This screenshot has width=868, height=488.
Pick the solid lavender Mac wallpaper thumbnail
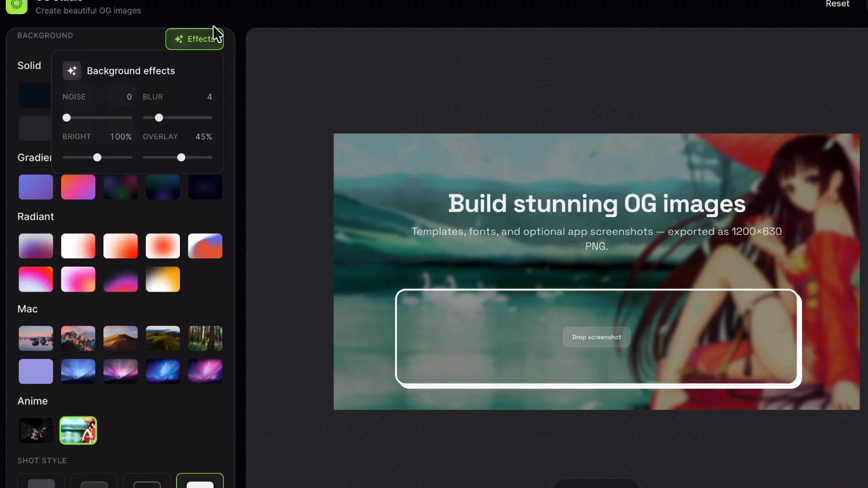tap(36, 371)
